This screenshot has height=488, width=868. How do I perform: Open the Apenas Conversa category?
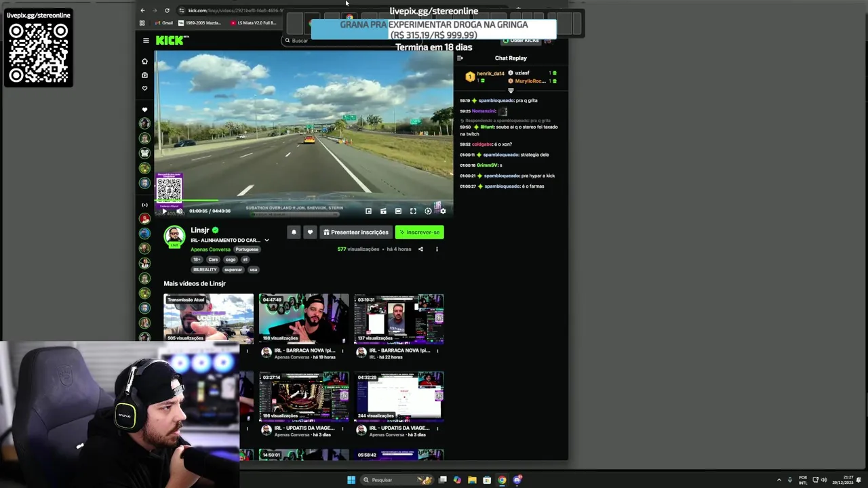click(210, 249)
